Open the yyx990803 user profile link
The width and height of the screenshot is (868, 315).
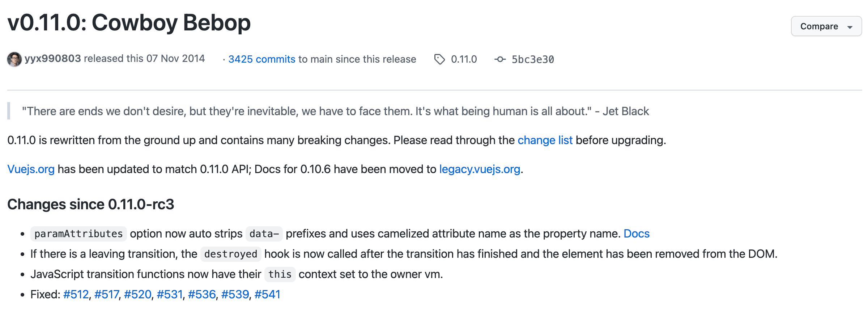click(x=53, y=59)
